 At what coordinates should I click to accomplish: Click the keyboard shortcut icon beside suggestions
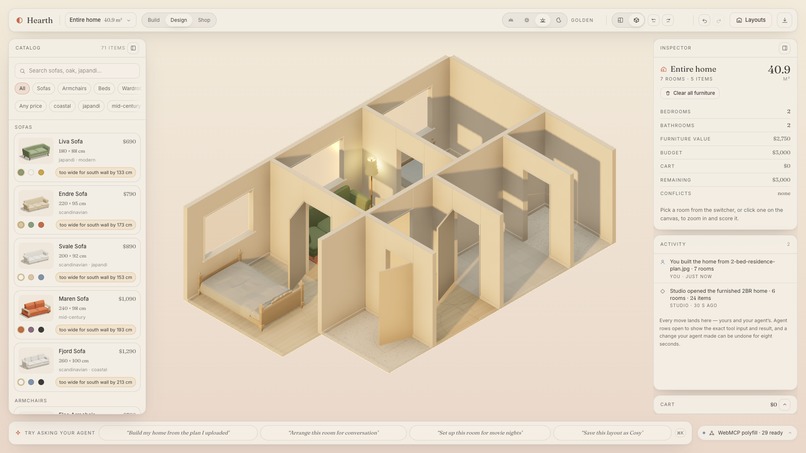(680, 433)
